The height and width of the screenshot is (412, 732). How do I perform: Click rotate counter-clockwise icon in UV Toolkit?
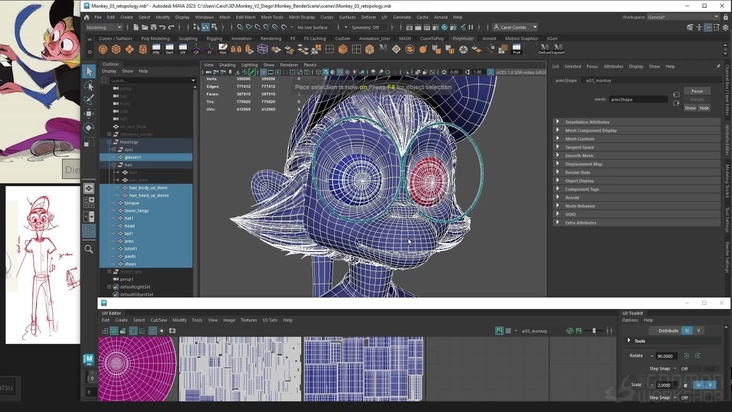(687, 356)
